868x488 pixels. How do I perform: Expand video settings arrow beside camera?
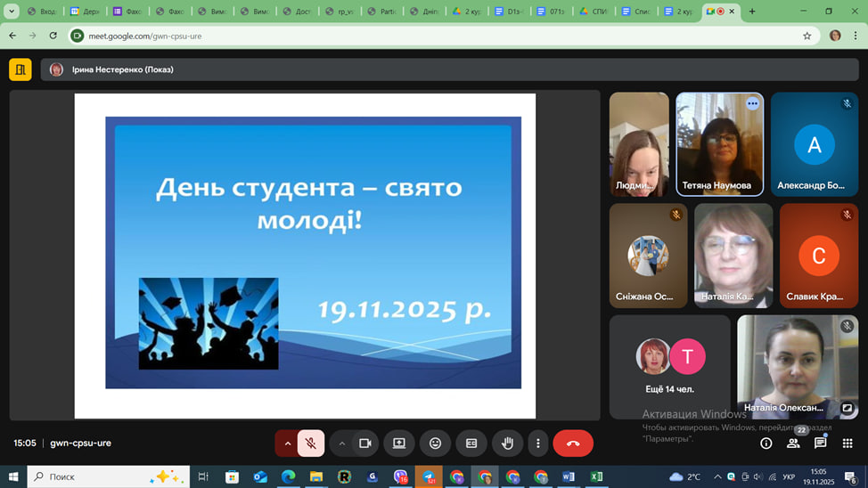(341, 443)
